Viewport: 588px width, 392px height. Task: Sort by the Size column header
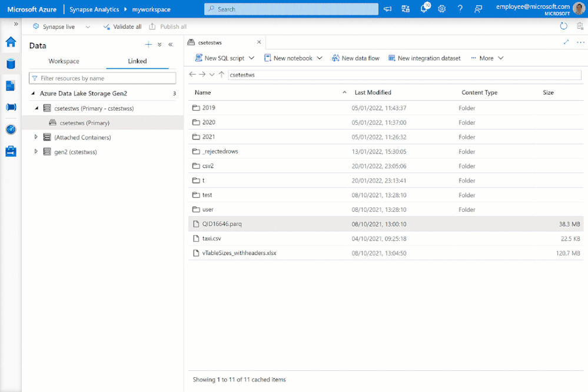coord(548,92)
